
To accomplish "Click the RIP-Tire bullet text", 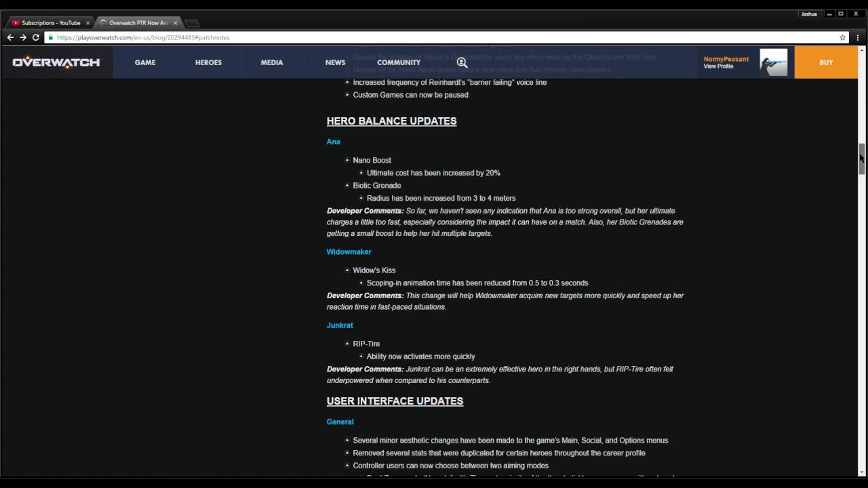I will [x=366, y=344].
